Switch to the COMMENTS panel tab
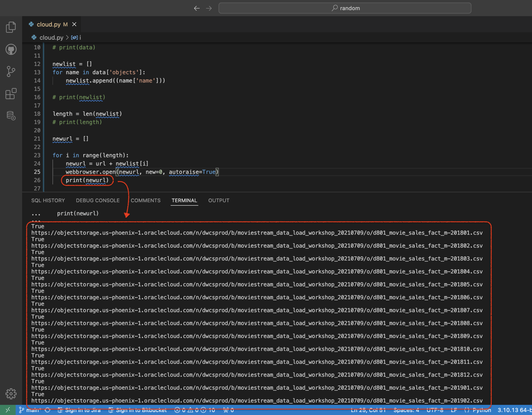 tap(145, 200)
